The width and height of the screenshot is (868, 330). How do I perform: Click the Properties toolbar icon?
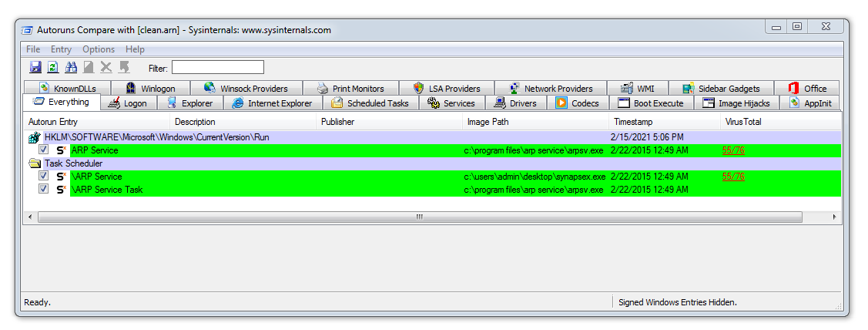[89, 68]
